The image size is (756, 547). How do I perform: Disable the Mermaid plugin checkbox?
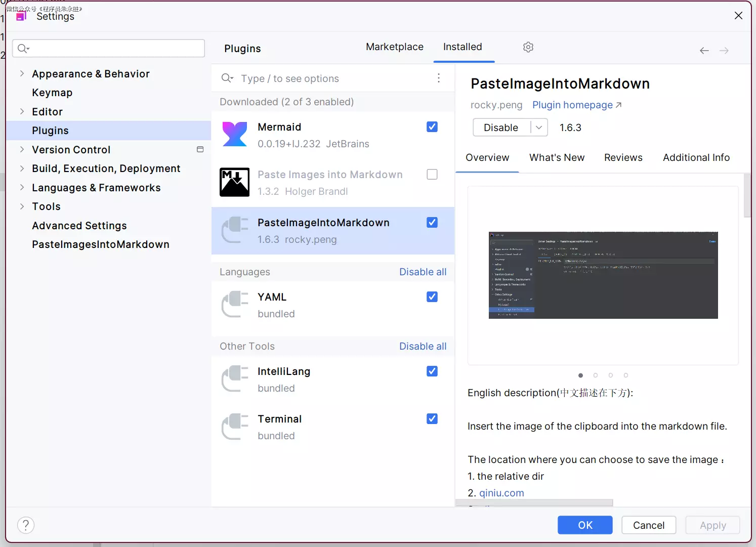(432, 127)
